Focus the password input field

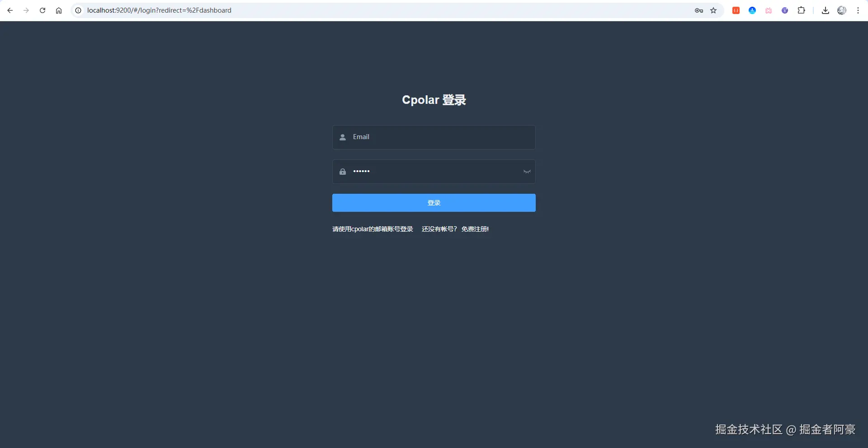(434, 172)
